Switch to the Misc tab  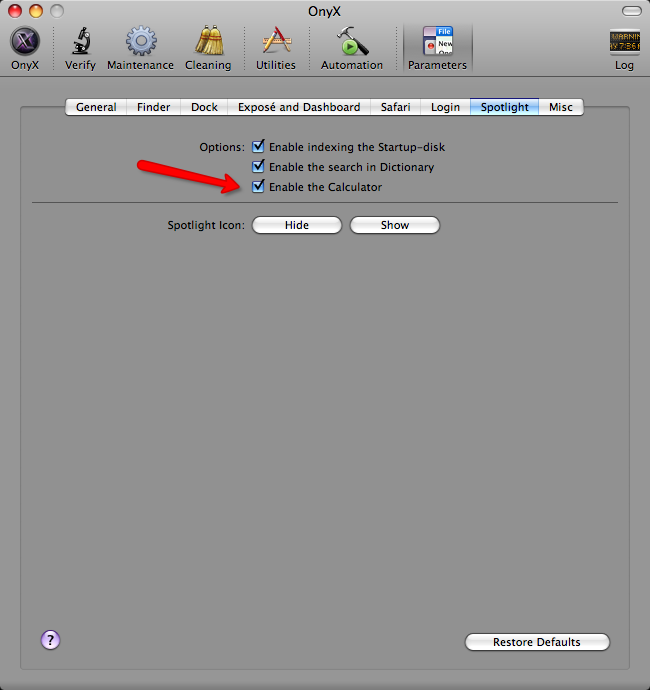click(561, 107)
